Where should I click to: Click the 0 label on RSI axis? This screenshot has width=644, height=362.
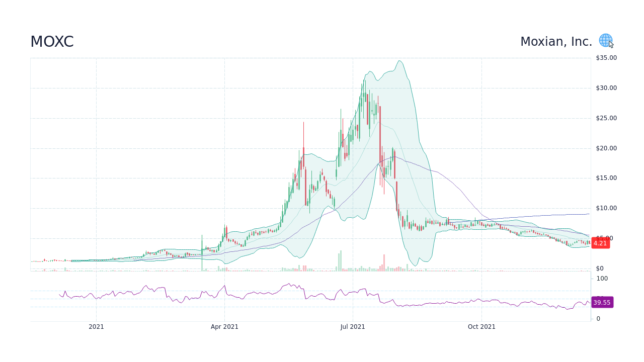598,319
